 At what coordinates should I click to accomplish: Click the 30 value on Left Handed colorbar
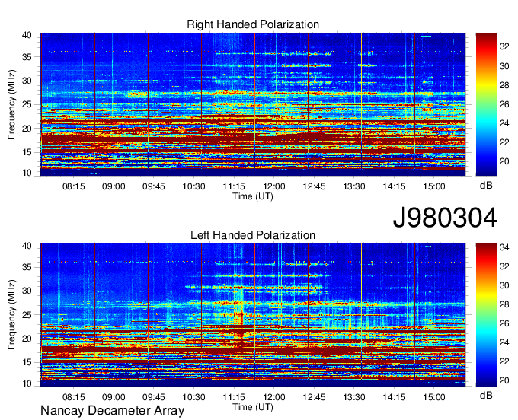point(504,285)
